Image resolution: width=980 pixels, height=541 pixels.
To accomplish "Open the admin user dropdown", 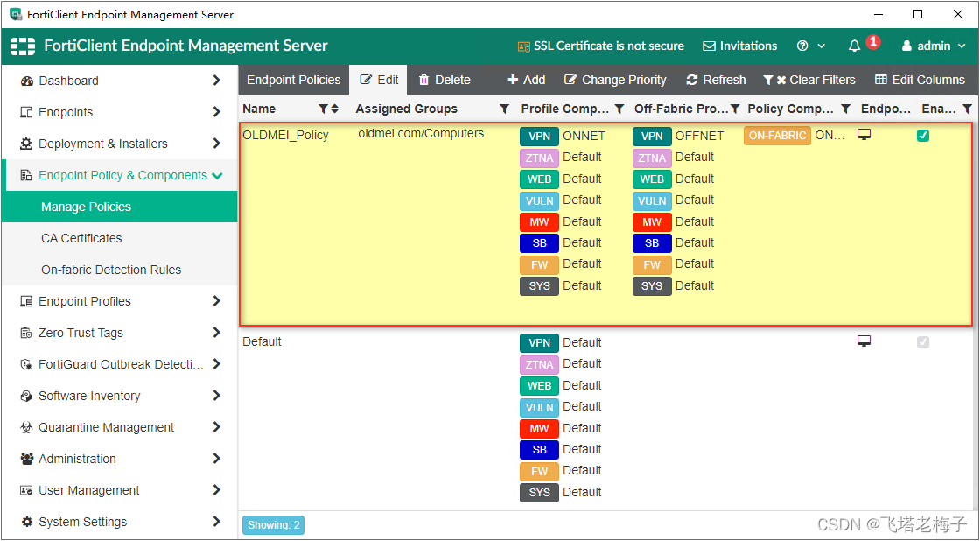I will (x=935, y=46).
